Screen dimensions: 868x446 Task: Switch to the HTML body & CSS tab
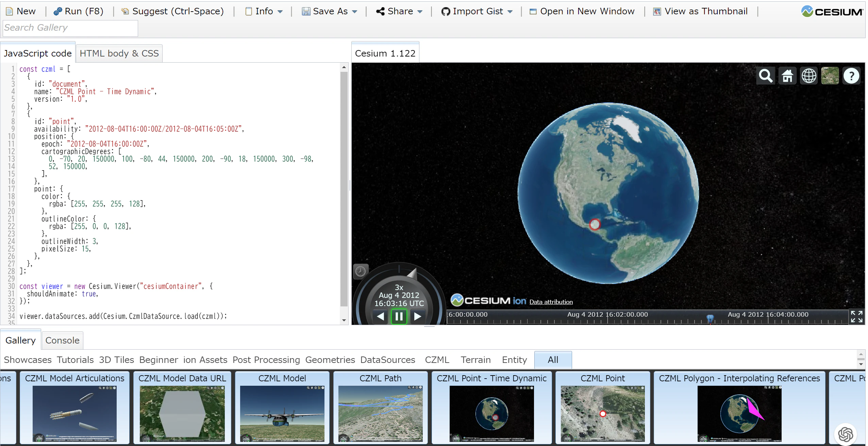tap(119, 53)
